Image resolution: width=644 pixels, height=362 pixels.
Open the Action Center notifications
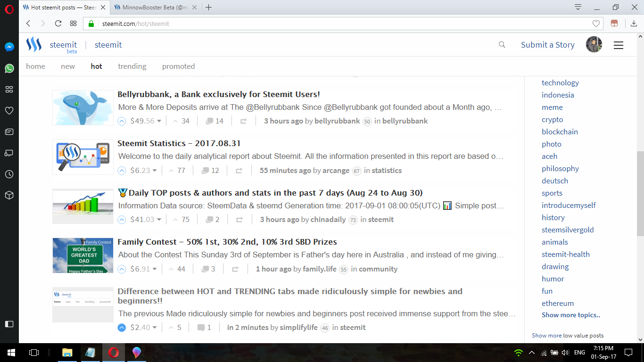(x=628, y=352)
